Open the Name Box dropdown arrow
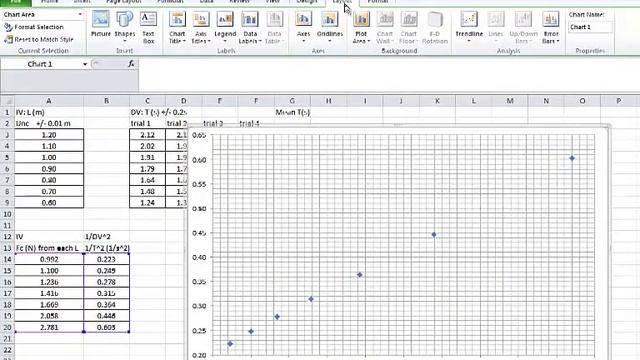This screenshot has width=640, height=360. click(x=85, y=64)
